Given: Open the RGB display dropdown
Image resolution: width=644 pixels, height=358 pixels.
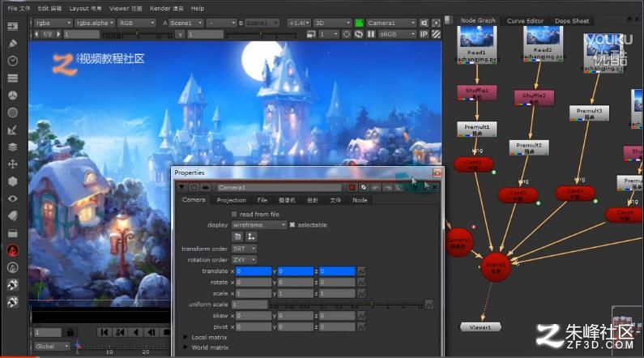Looking at the screenshot, I should (137, 23).
